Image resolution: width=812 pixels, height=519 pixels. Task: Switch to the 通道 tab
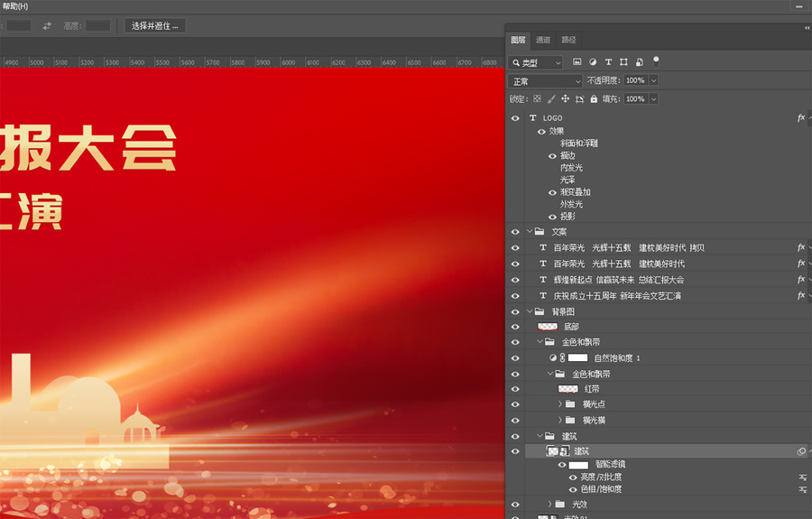543,40
